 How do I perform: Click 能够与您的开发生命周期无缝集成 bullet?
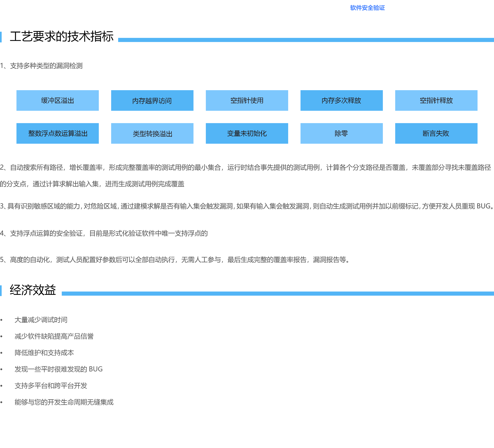coord(64,402)
